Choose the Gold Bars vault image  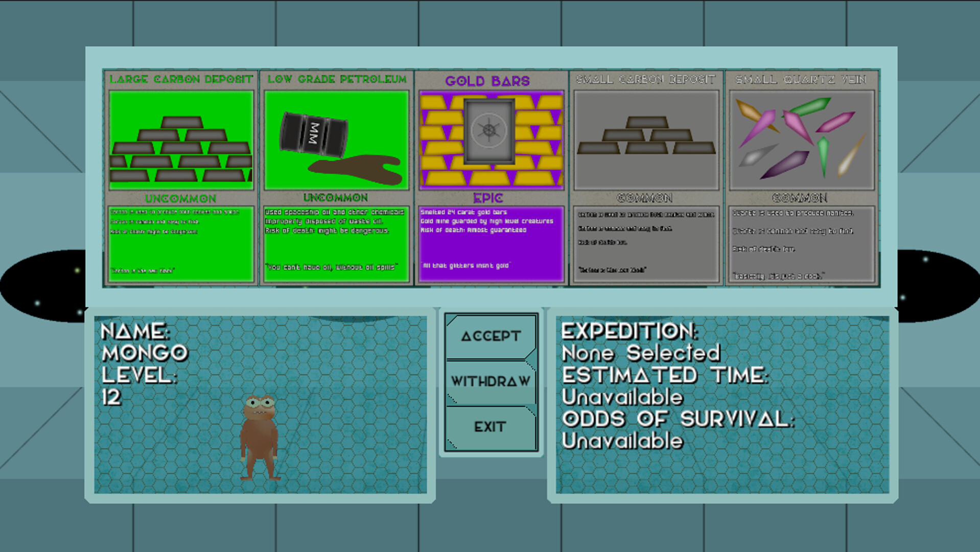click(491, 140)
